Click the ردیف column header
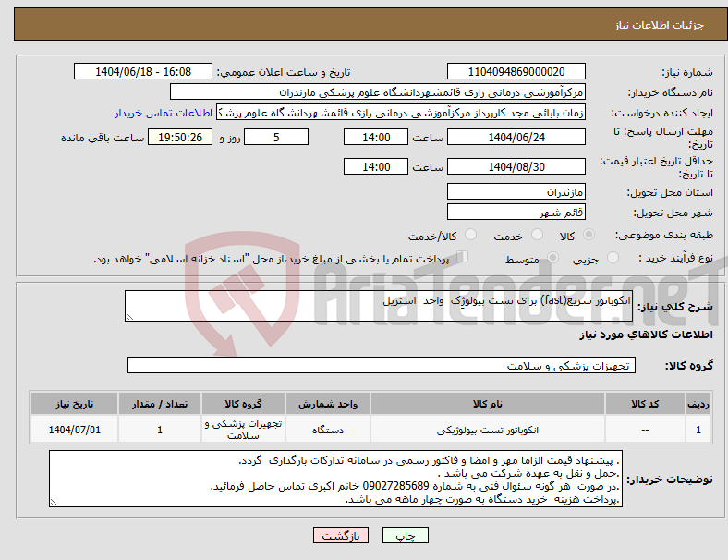The image size is (728, 560). [x=698, y=404]
